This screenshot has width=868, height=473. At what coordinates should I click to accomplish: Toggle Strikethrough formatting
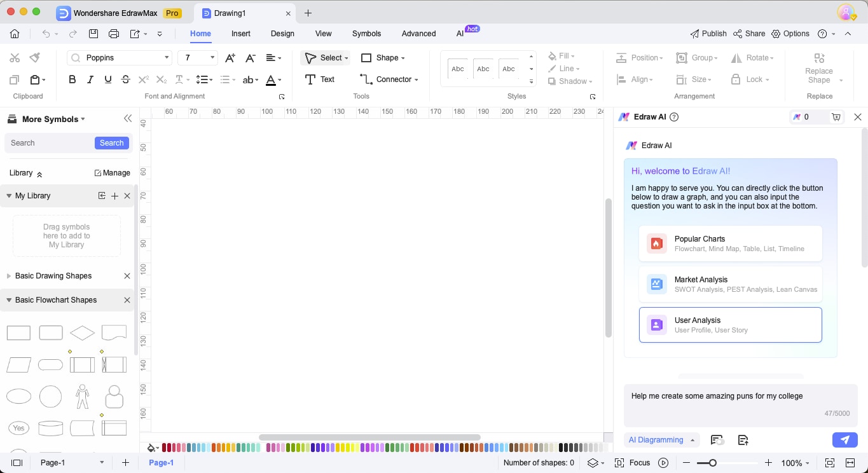126,79
